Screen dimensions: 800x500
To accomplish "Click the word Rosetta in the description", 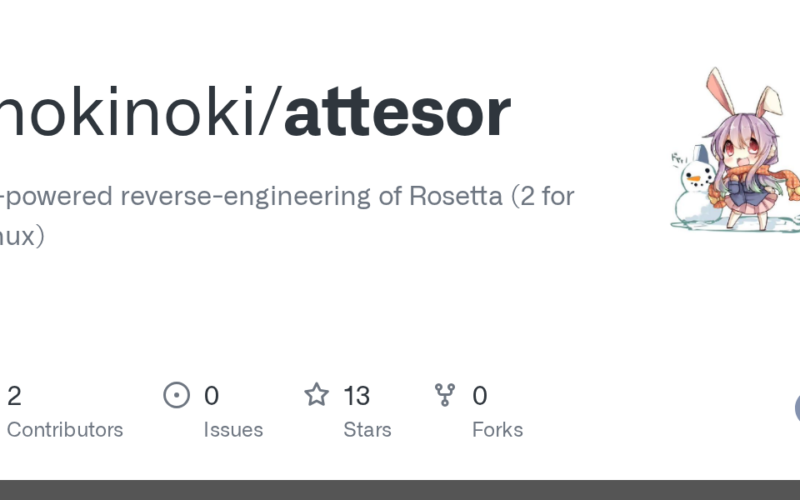I will tap(456, 195).
